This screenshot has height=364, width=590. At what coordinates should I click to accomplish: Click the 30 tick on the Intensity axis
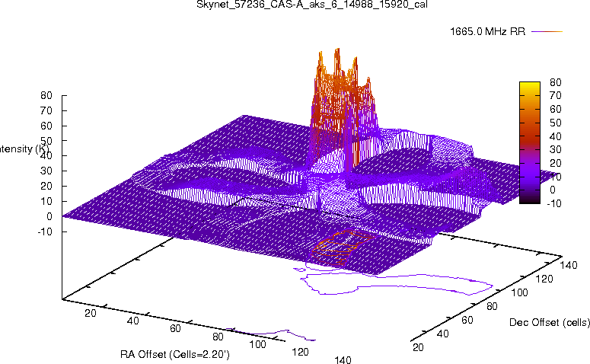pyautogui.click(x=46, y=171)
